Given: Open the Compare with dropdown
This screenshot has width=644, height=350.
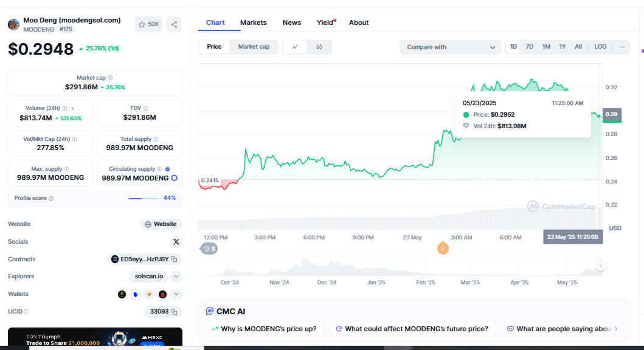Looking at the screenshot, I should tap(450, 47).
